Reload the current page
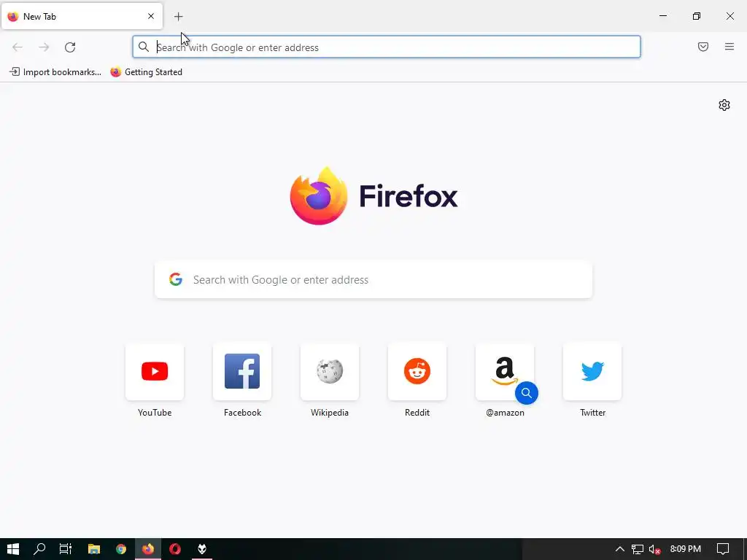This screenshot has width=747, height=560. (70, 47)
